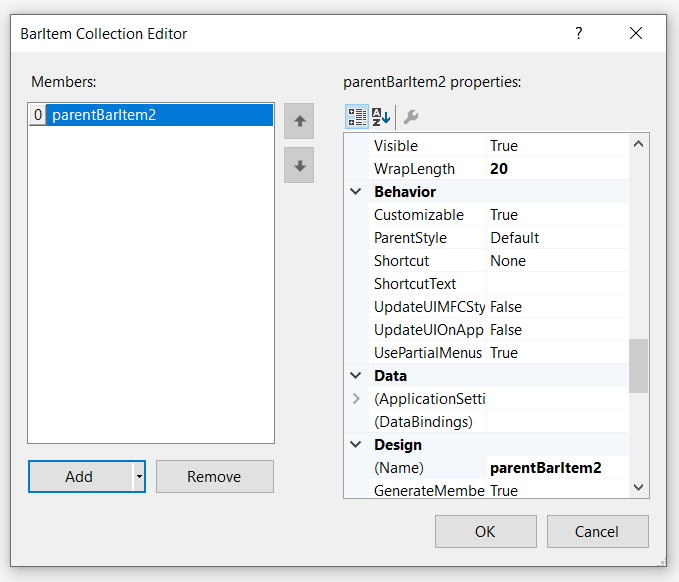The width and height of the screenshot is (679, 582).
Task: Switch to Alphabetical sort icon
Action: pyautogui.click(x=381, y=117)
